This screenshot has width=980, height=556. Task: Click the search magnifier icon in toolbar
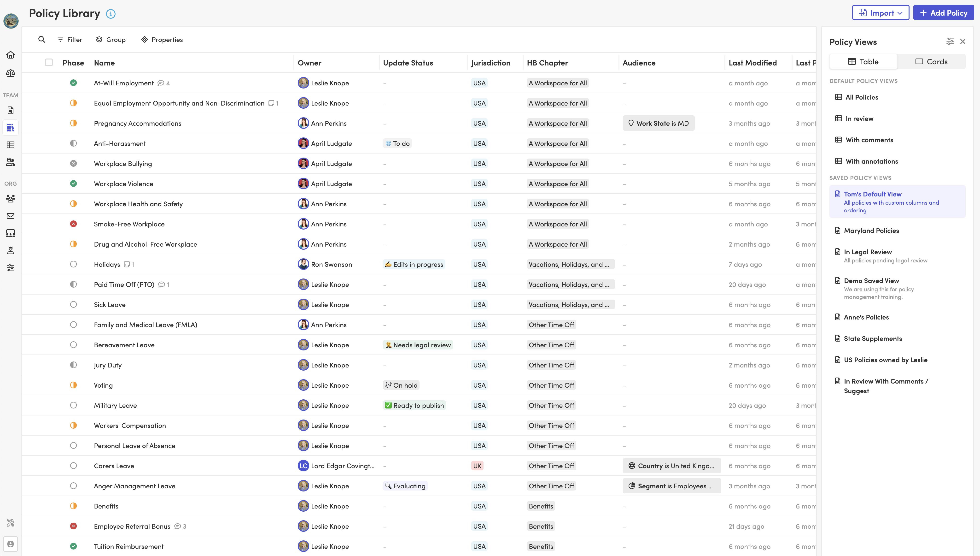42,39
